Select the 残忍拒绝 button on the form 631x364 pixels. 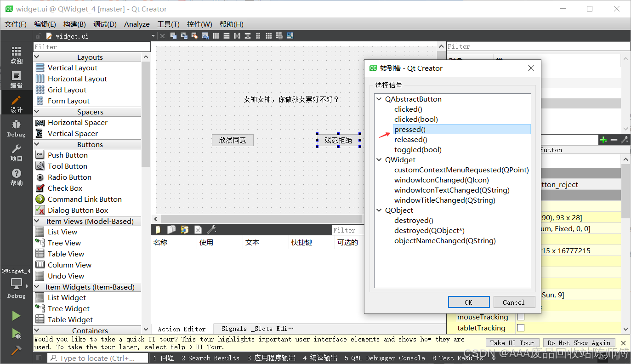click(338, 140)
